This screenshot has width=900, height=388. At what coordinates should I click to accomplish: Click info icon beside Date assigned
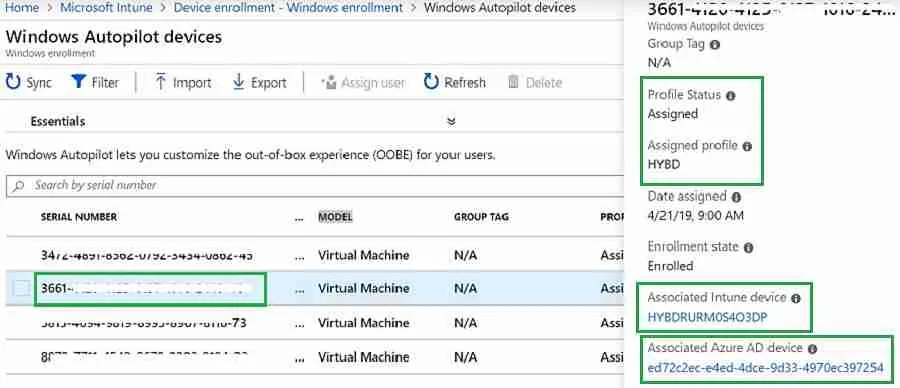(x=736, y=197)
